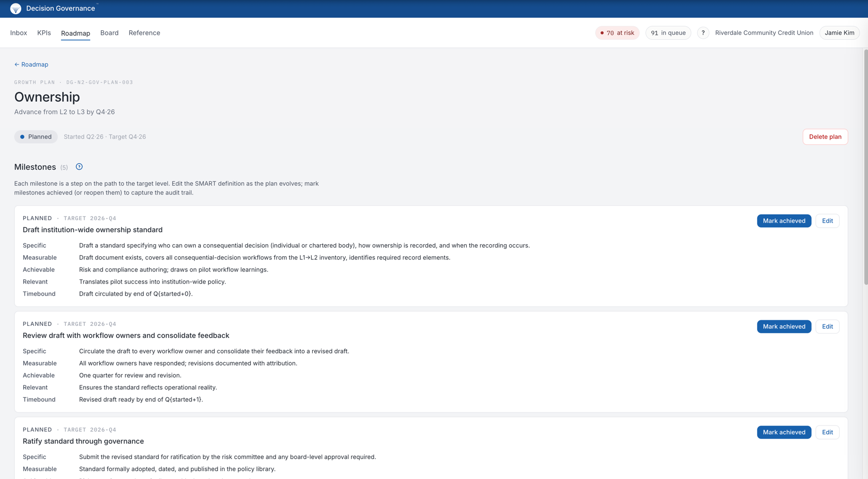Edit Review draft with workflow owners milestone

click(827, 326)
